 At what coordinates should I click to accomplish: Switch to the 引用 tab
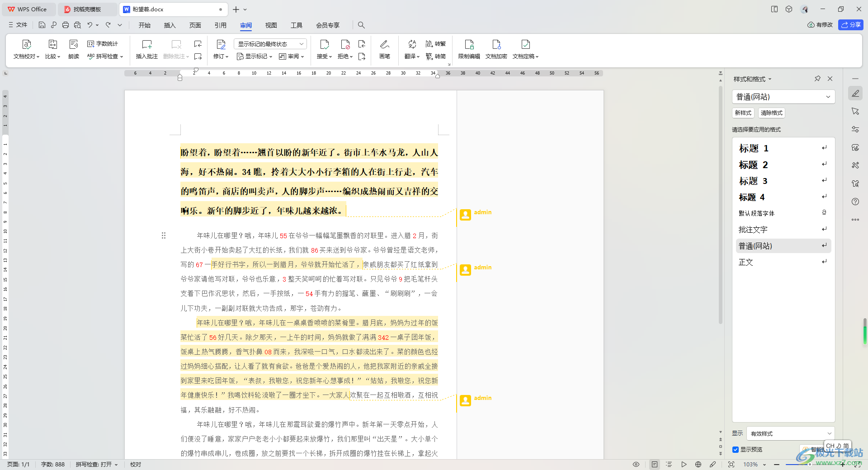221,25
